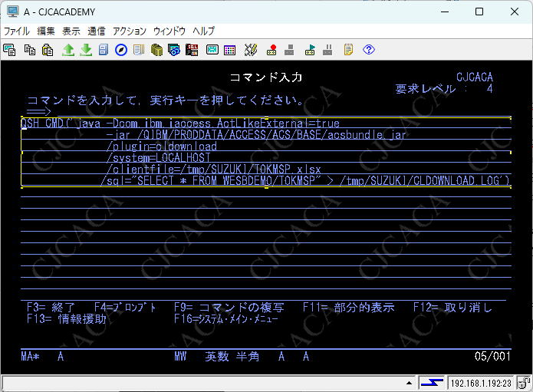Click F12= 取り消し function key label
This screenshot has width=533, height=392.
(452, 308)
